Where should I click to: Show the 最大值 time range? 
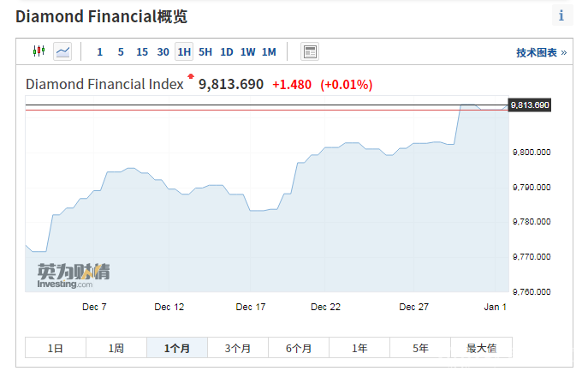click(x=481, y=348)
